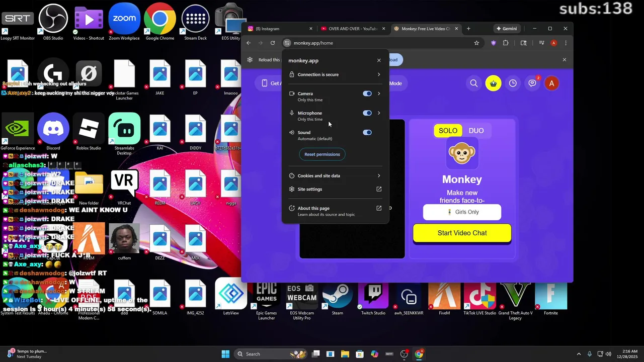Go back using Chrome's back arrow
This screenshot has width=644, height=362.
pos(249,43)
